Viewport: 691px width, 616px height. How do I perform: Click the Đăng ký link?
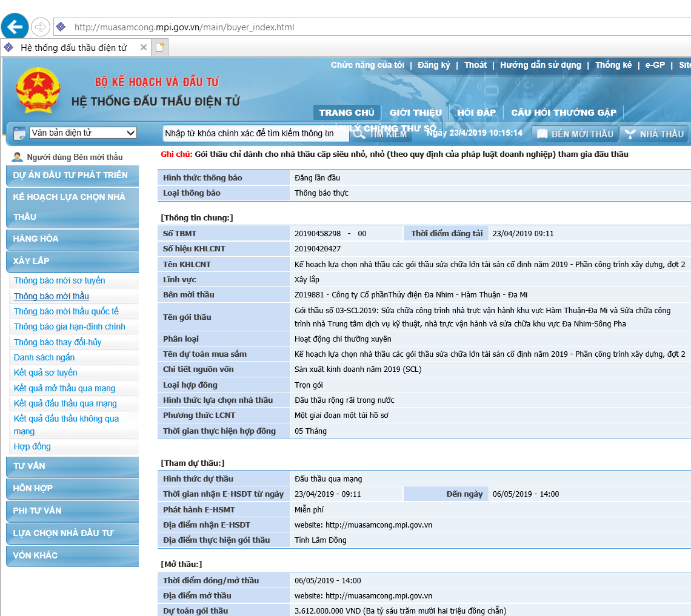coord(434,65)
